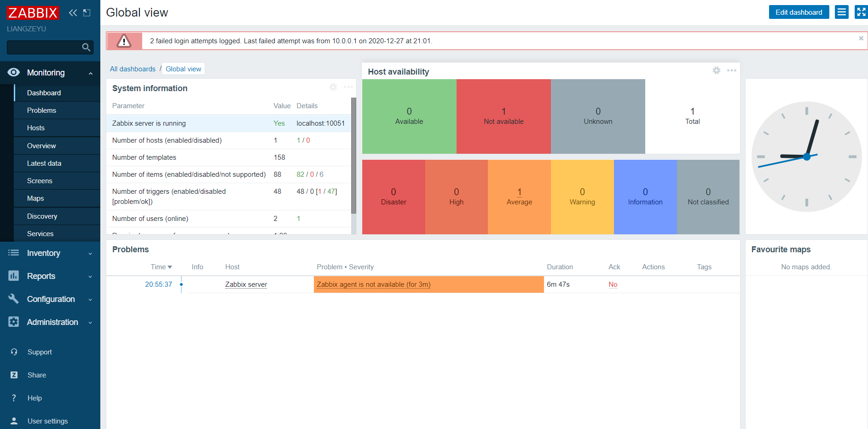This screenshot has height=429, width=868.
Task: Click the green Available hosts tile
Action: tap(409, 116)
